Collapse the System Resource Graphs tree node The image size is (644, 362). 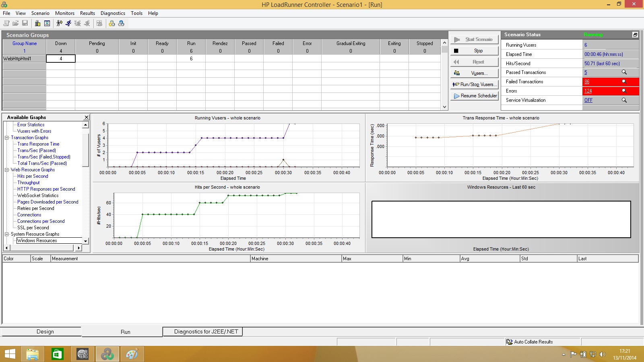(x=7, y=234)
